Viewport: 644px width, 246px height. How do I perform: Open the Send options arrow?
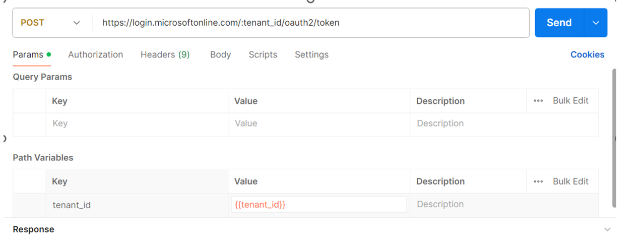pyautogui.click(x=596, y=23)
